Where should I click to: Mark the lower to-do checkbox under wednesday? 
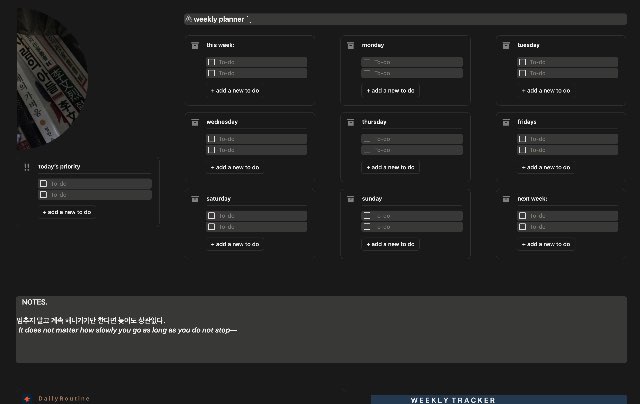click(211, 150)
